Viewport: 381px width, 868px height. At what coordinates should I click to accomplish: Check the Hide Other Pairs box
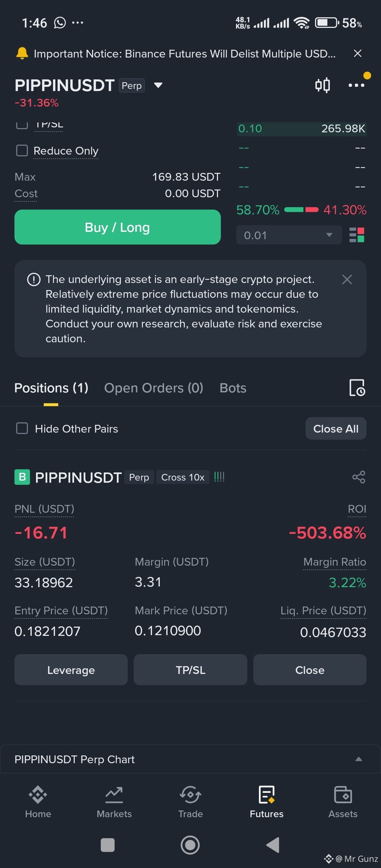click(22, 428)
